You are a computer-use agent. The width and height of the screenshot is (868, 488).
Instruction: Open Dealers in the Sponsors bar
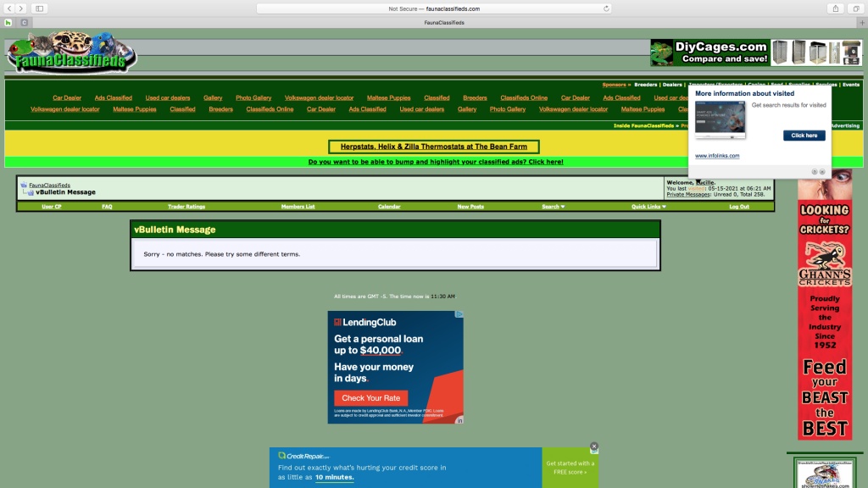pyautogui.click(x=672, y=85)
